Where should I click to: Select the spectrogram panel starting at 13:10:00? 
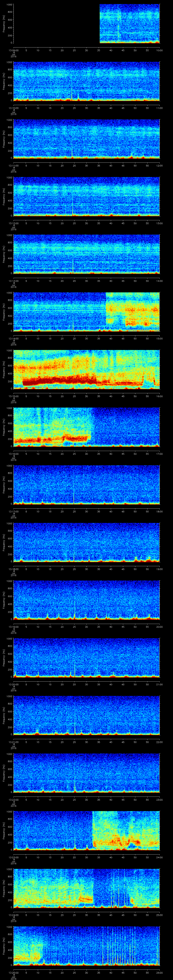[x=86, y=81]
